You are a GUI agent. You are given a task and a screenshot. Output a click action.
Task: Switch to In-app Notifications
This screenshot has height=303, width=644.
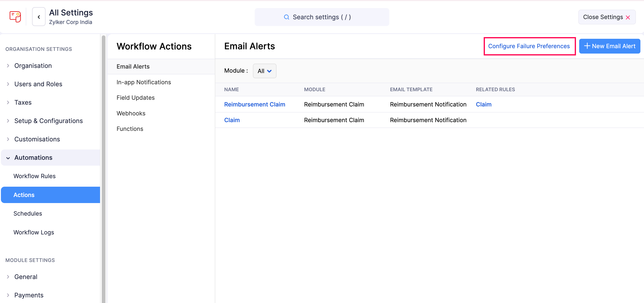click(x=144, y=82)
